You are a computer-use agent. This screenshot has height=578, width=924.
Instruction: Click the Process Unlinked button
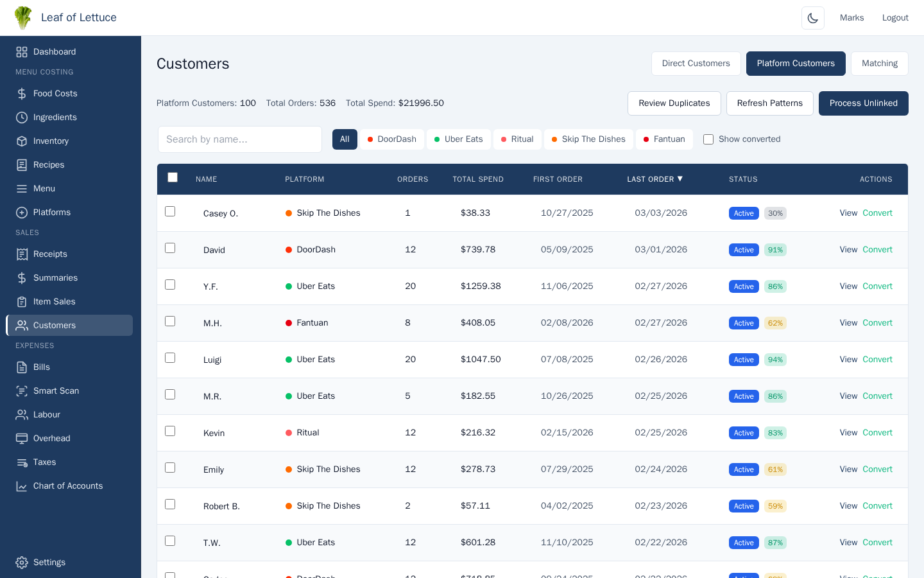[x=863, y=103]
